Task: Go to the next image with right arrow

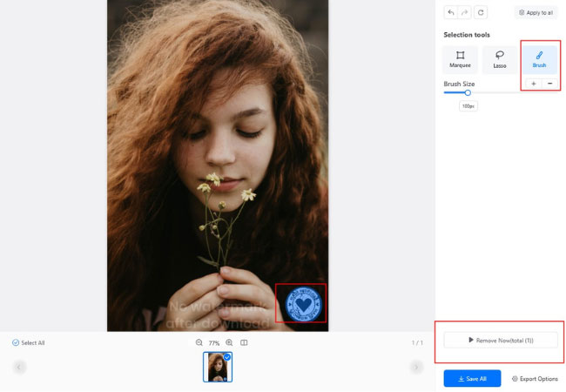Action: coord(416,368)
